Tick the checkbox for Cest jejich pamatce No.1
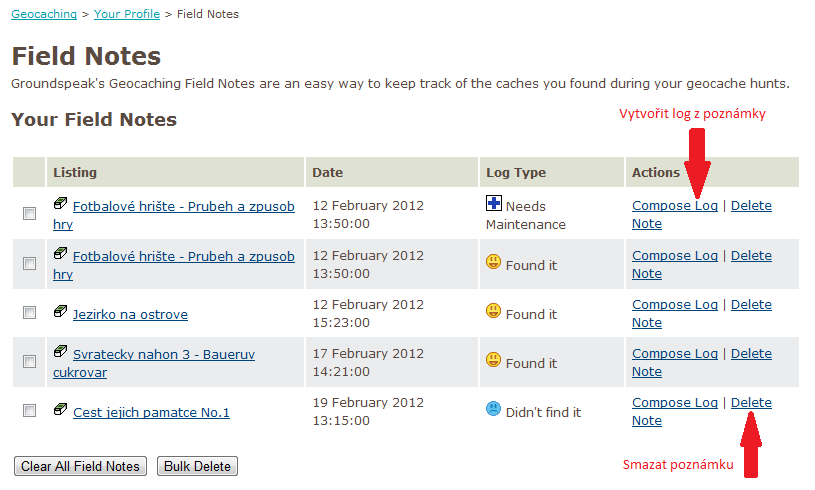 click(x=30, y=411)
